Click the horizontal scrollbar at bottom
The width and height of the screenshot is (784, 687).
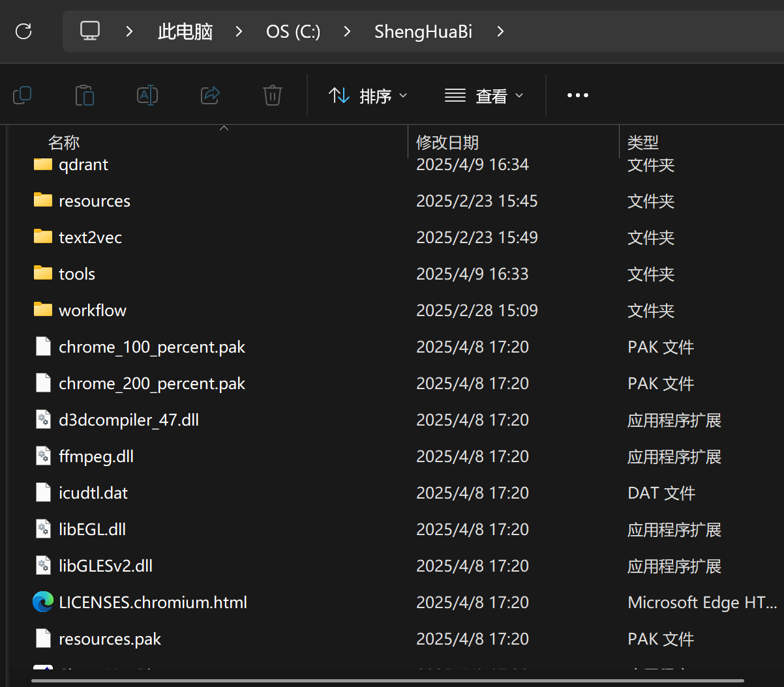pyautogui.click(x=387, y=682)
